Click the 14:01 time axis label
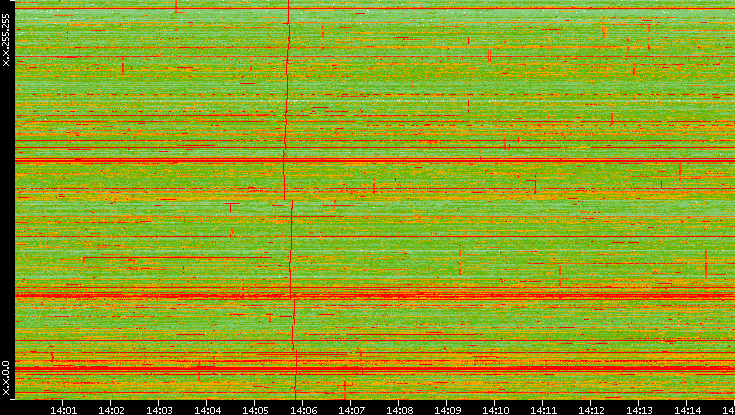735x415 pixels. [63, 410]
